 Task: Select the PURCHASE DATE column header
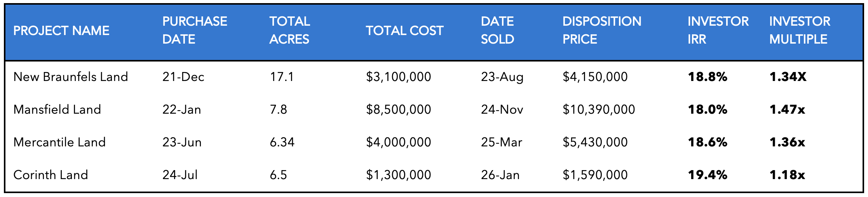[195, 30]
